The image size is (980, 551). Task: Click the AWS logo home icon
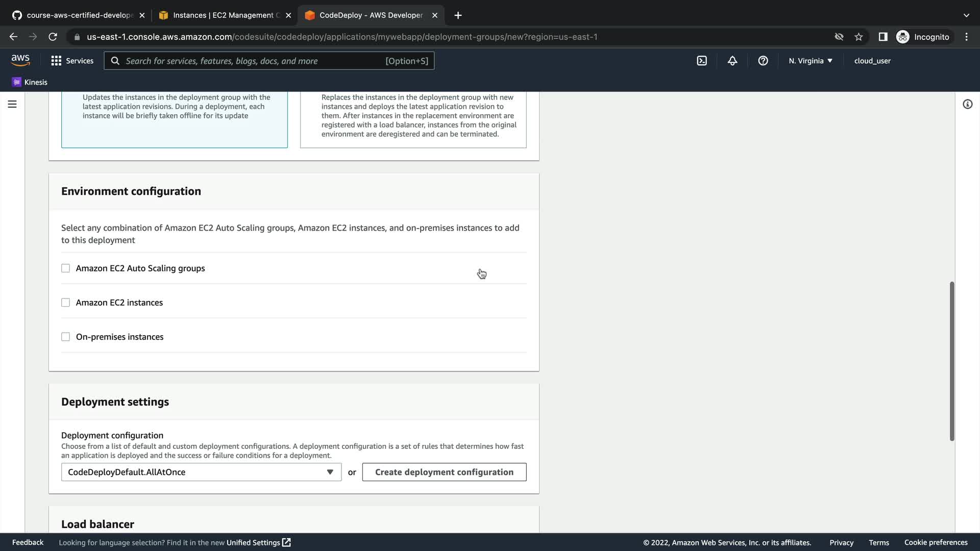20,60
